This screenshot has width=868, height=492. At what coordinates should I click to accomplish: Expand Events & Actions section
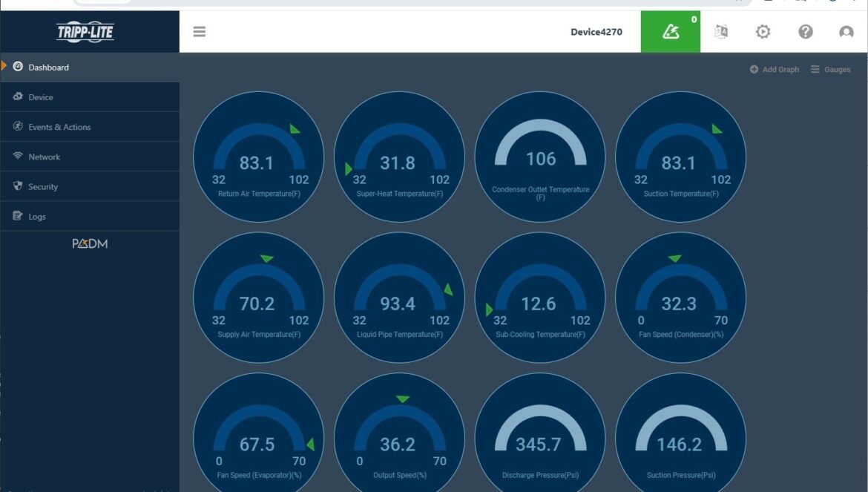(59, 127)
